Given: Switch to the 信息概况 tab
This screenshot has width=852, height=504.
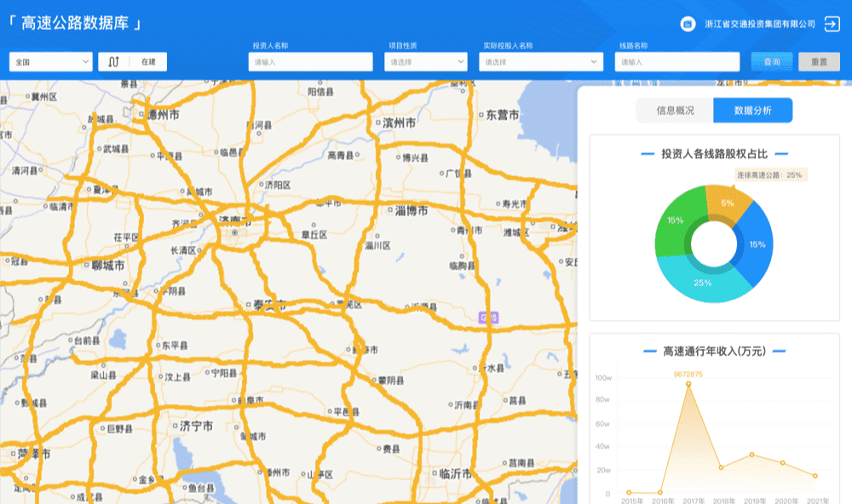Looking at the screenshot, I should [x=675, y=110].
